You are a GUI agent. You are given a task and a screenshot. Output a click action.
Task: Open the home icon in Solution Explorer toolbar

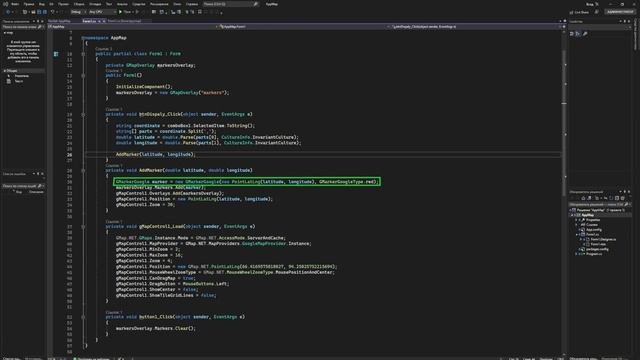click(583, 198)
